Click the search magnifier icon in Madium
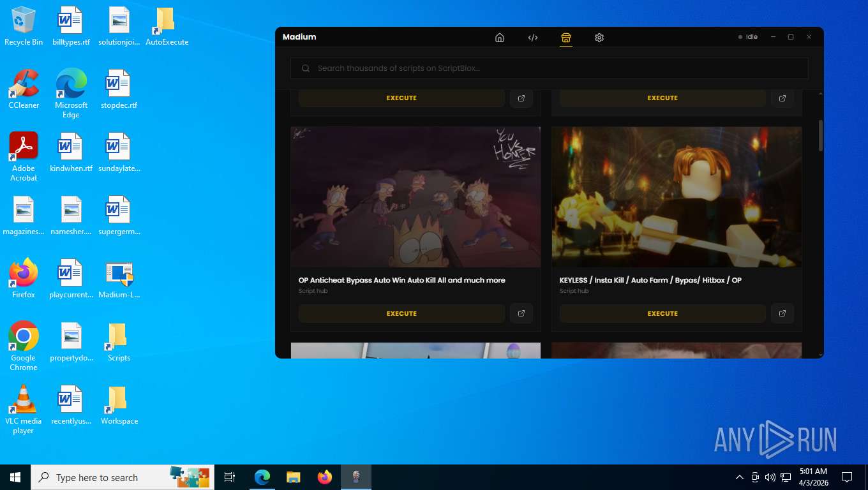Image resolution: width=868 pixels, height=490 pixels. 306,68
